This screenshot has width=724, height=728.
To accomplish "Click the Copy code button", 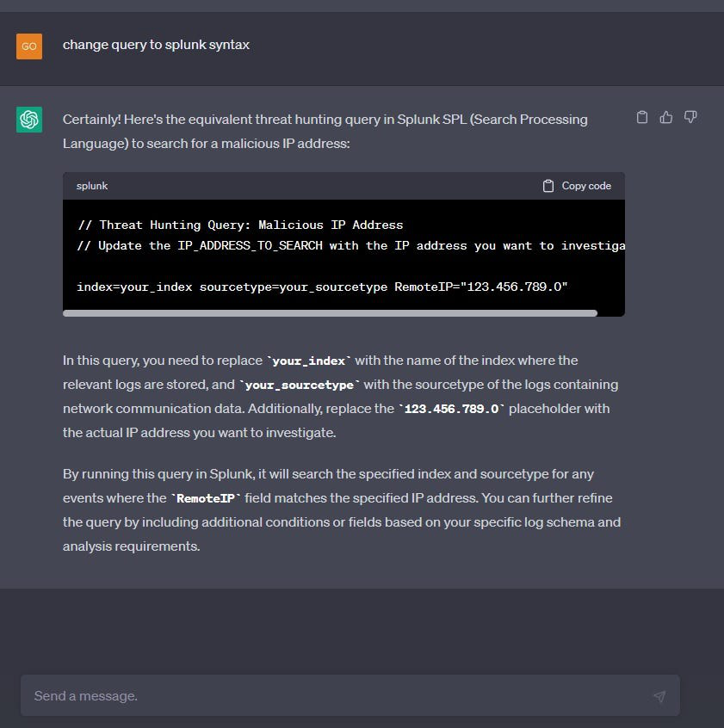I will click(577, 186).
